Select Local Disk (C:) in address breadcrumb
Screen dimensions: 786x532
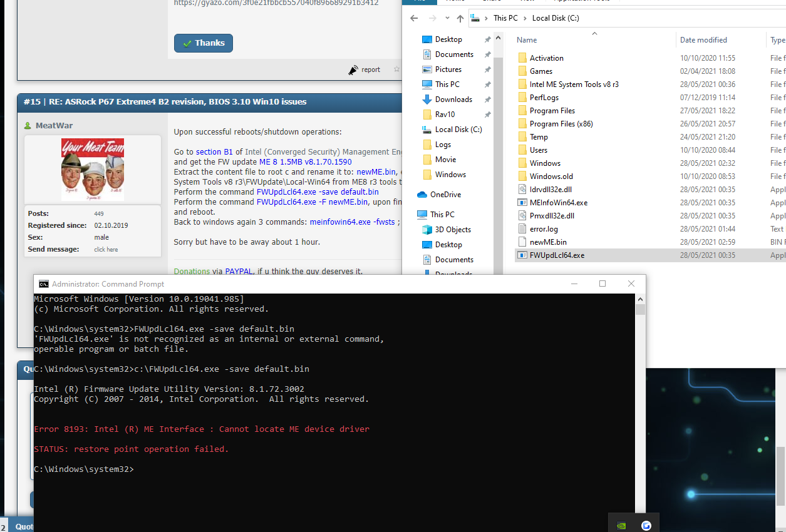click(556, 18)
